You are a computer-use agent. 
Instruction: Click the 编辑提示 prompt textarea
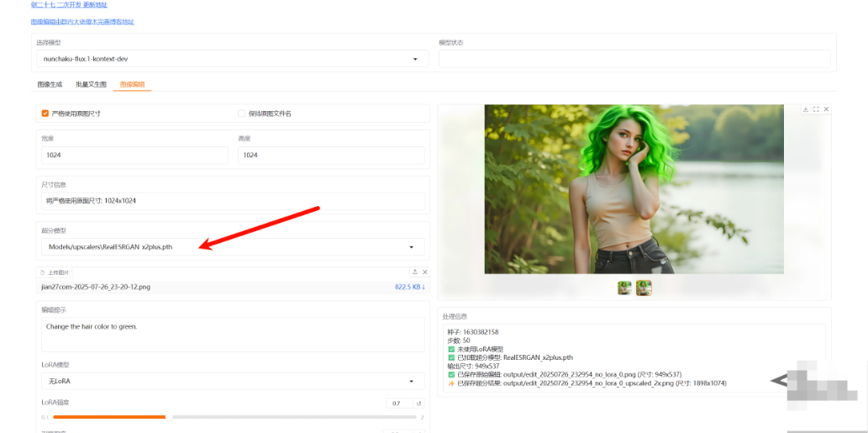(x=233, y=335)
